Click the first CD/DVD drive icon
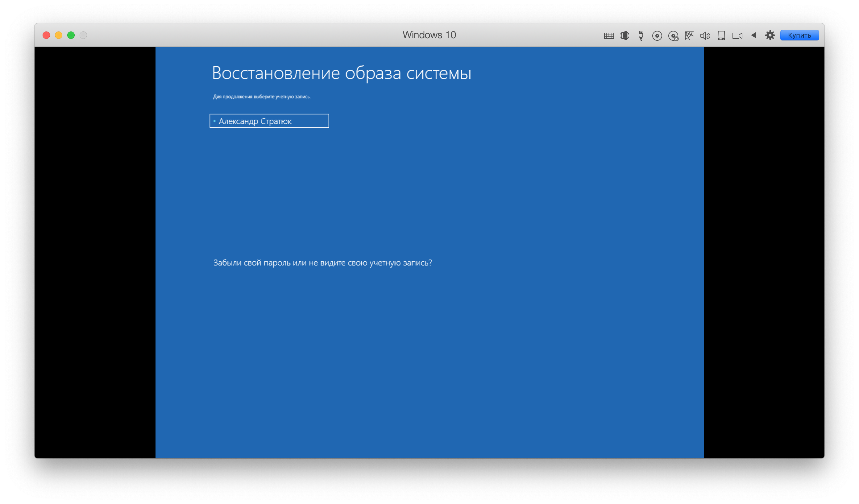Viewport: 859px width, 504px height. click(657, 35)
